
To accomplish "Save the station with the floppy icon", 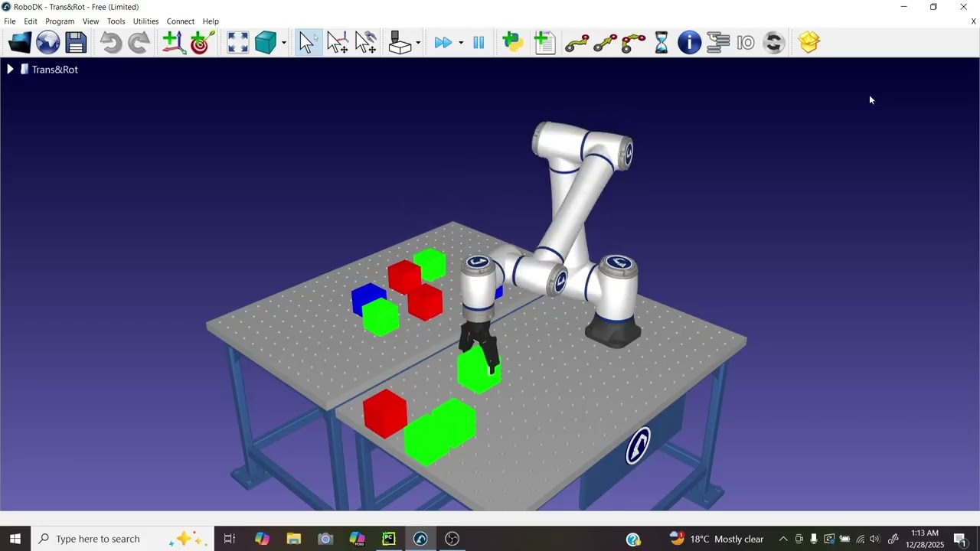I will [x=76, y=43].
